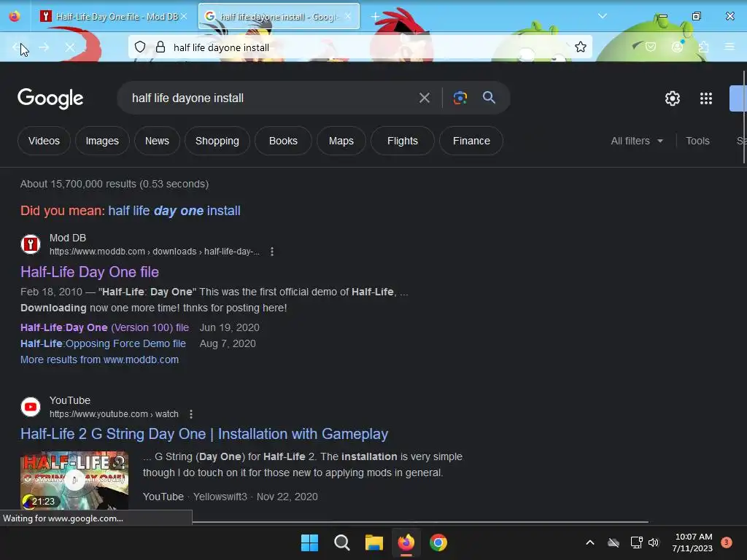Open the notification badge in system tray

click(x=727, y=542)
